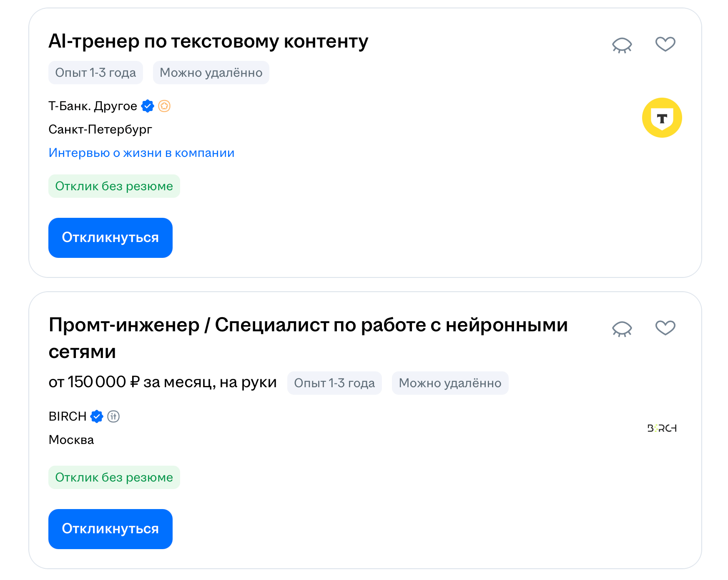Open Т-Банк yellow company logo
The image size is (728, 580).
(662, 118)
